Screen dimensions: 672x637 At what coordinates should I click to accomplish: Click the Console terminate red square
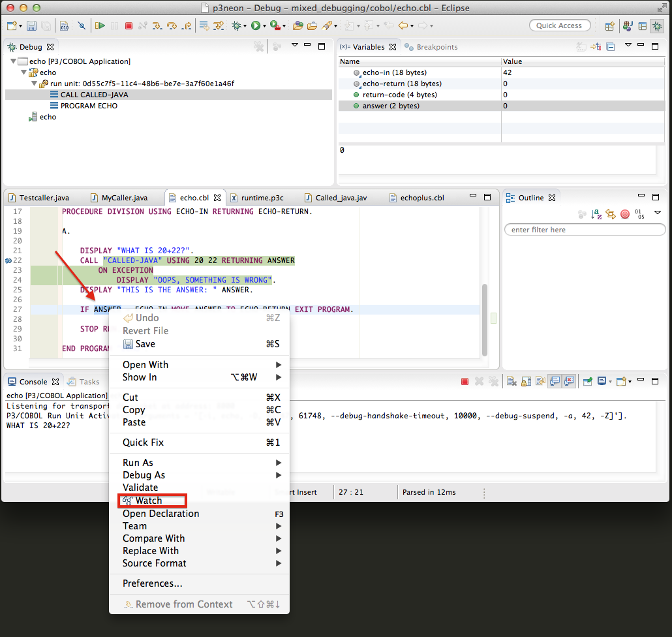[x=465, y=382]
